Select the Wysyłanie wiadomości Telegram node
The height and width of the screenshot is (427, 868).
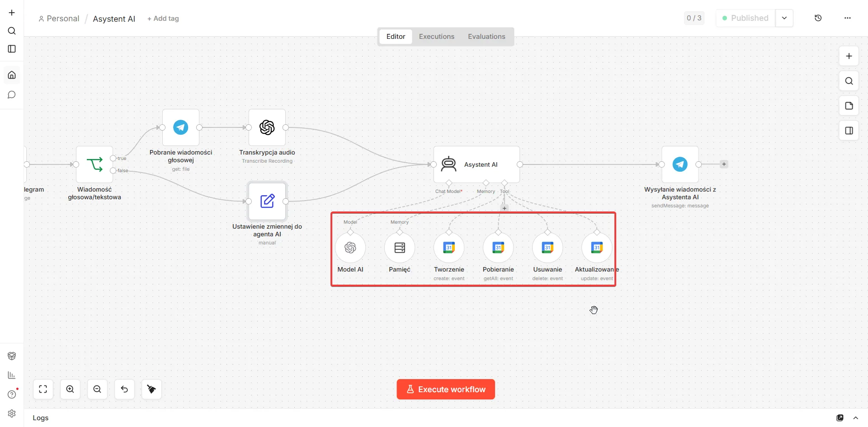pyautogui.click(x=680, y=164)
